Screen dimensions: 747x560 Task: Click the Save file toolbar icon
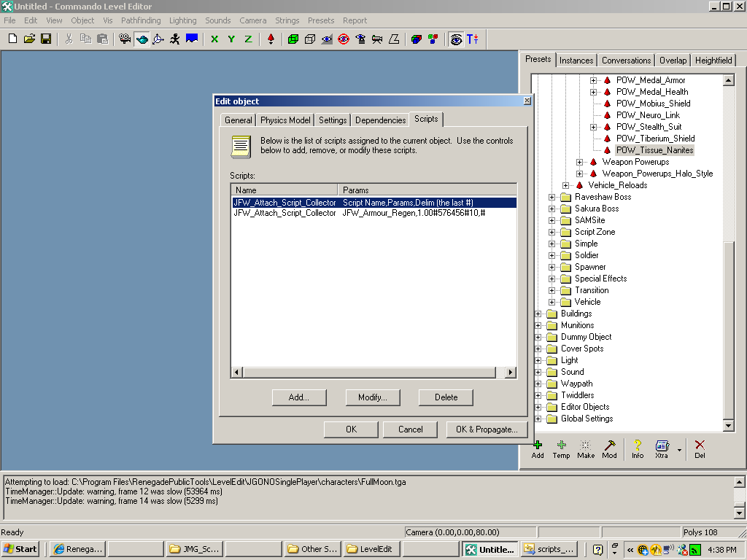[46, 39]
